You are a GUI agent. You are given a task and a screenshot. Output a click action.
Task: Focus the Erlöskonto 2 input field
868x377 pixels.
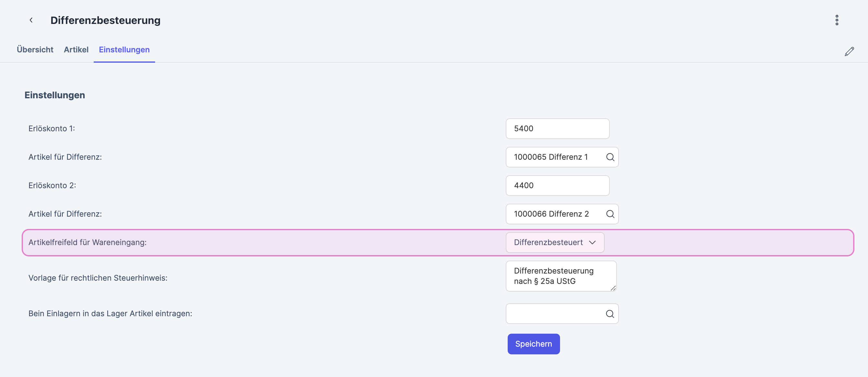557,186
